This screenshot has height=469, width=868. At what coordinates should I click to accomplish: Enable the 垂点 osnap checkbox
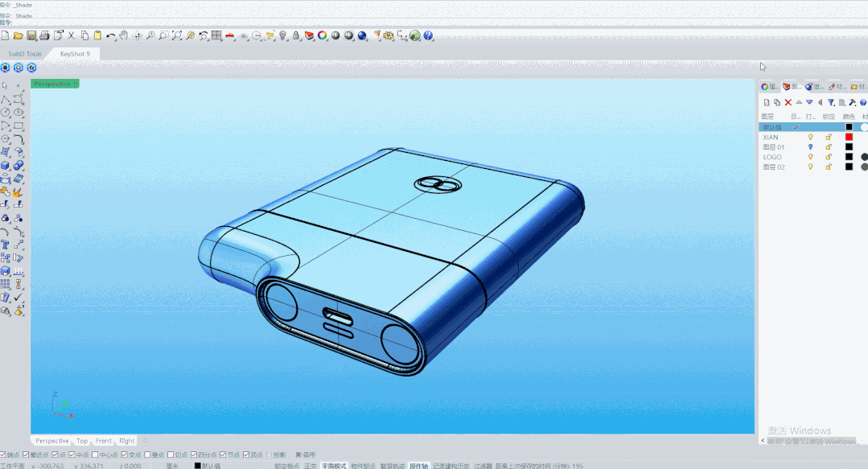coord(147,455)
